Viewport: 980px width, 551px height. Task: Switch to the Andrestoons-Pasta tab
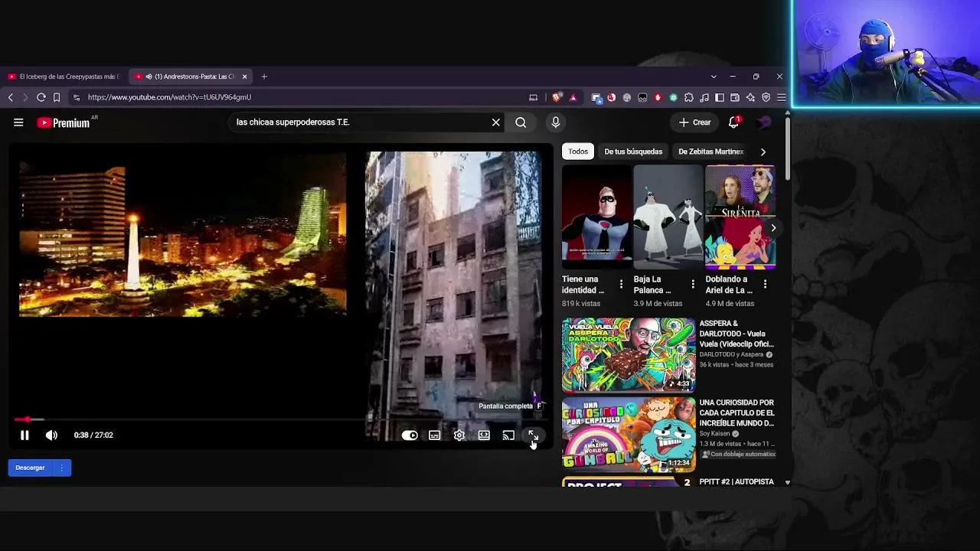pos(188,77)
